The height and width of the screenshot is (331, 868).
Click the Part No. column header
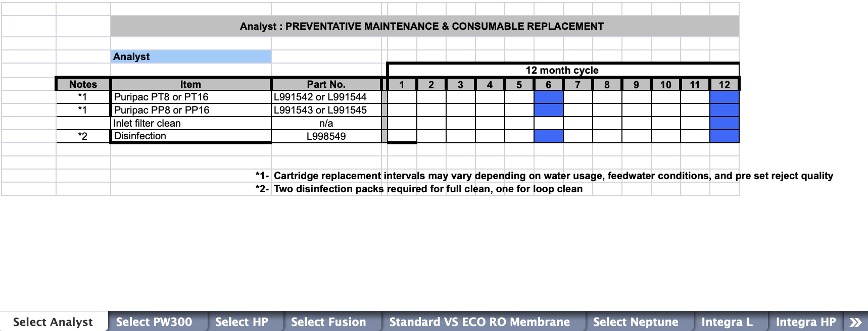326,84
